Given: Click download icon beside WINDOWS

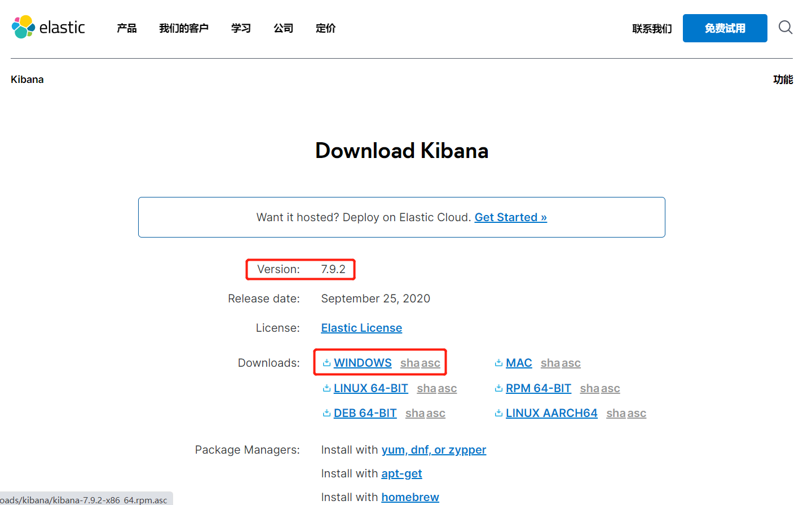Looking at the screenshot, I should click(326, 363).
